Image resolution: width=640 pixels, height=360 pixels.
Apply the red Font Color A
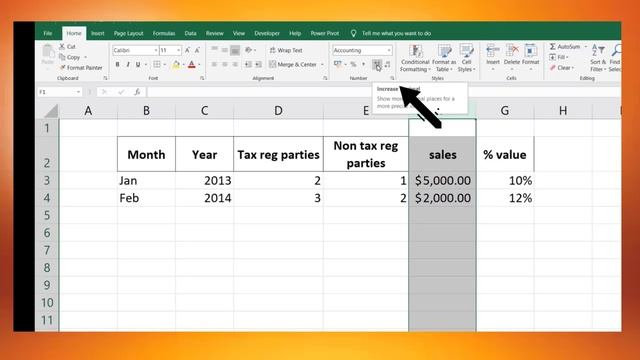pyautogui.click(x=191, y=64)
